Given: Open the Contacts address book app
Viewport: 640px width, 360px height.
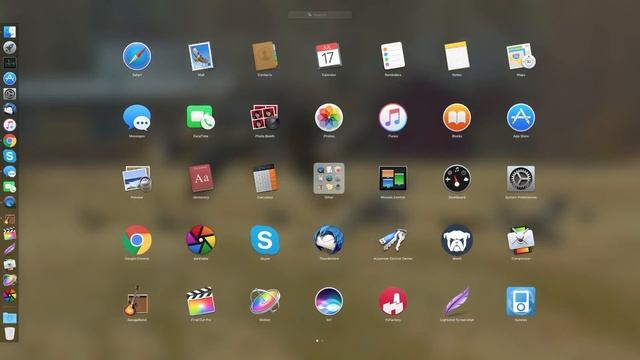Looking at the screenshot, I should coord(264,56).
